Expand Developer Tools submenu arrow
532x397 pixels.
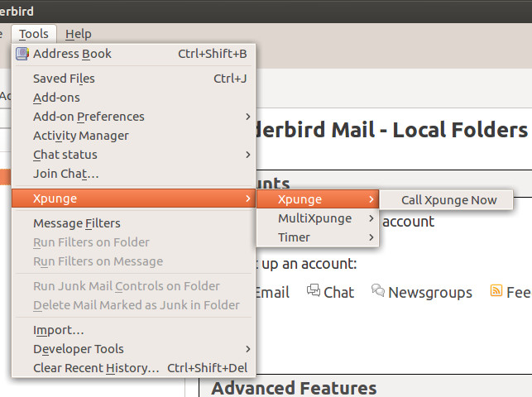click(248, 349)
